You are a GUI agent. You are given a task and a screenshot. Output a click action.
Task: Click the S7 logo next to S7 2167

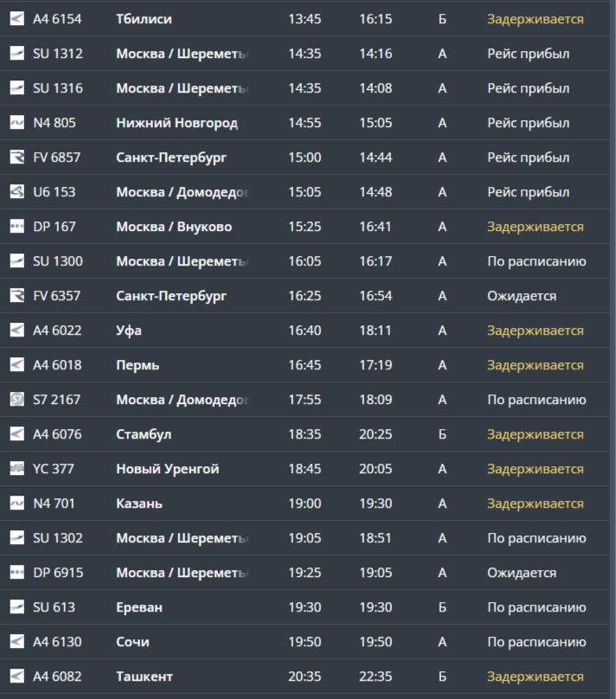point(17,400)
